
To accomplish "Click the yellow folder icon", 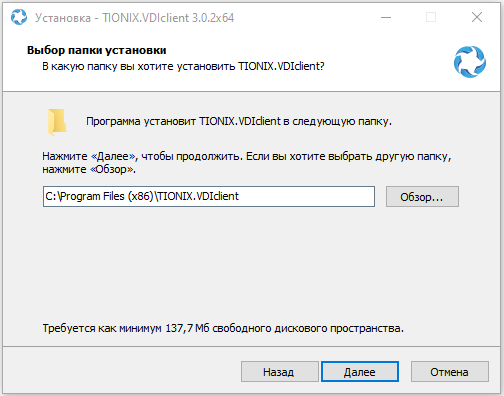I will [57, 122].
